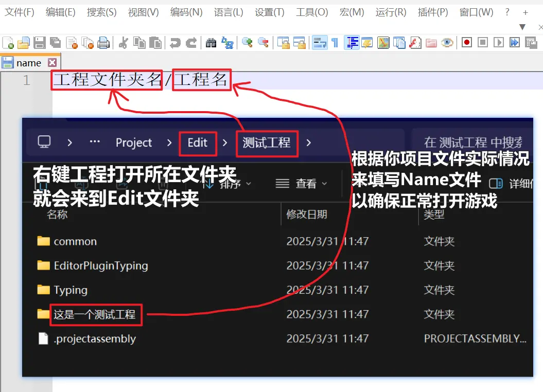Open the 编码(N) menu
543x392 pixels.
pyautogui.click(x=186, y=12)
